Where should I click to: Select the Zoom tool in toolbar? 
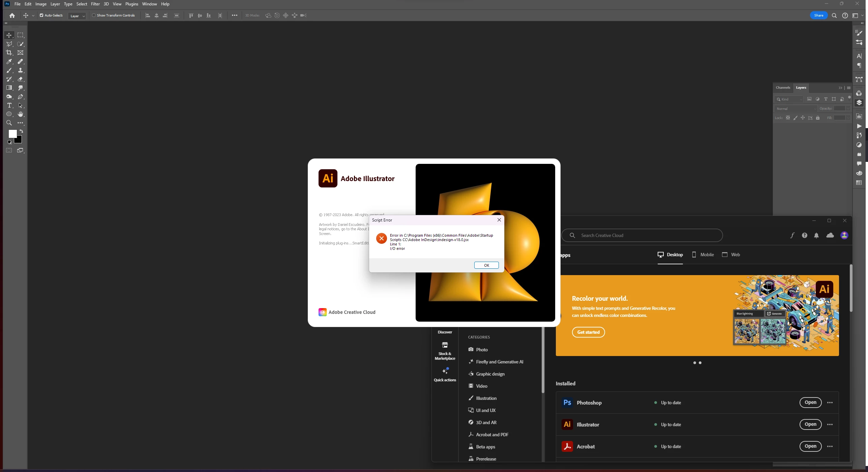click(9, 123)
